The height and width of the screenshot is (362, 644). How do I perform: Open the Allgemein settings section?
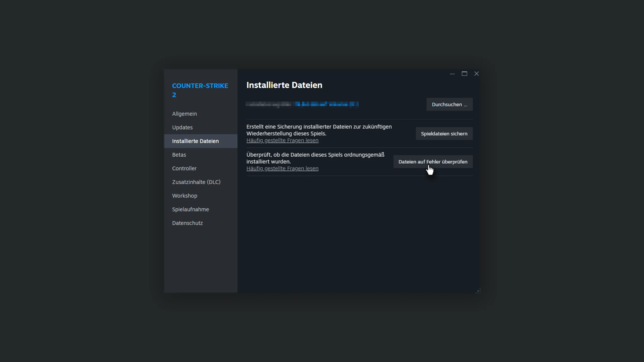click(200, 114)
